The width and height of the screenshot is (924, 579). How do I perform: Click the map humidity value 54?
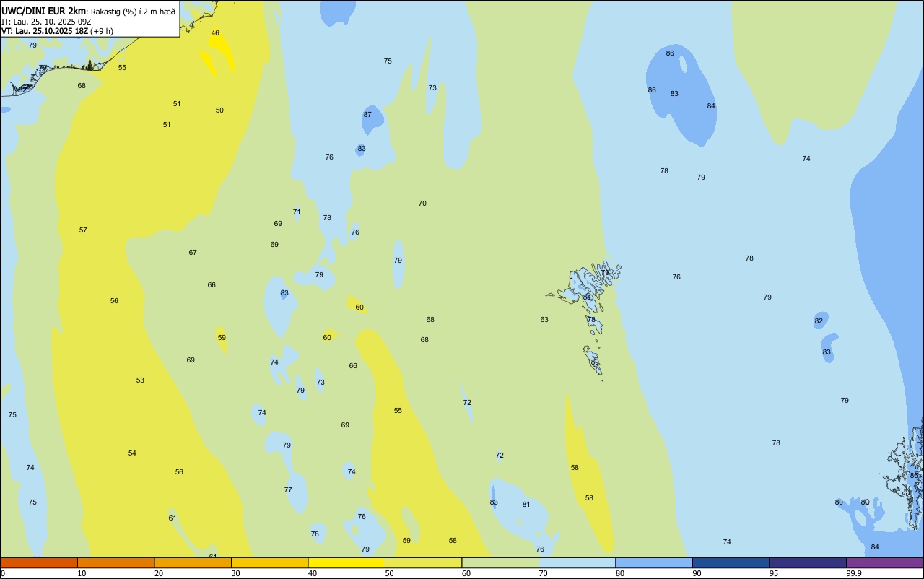(x=132, y=453)
